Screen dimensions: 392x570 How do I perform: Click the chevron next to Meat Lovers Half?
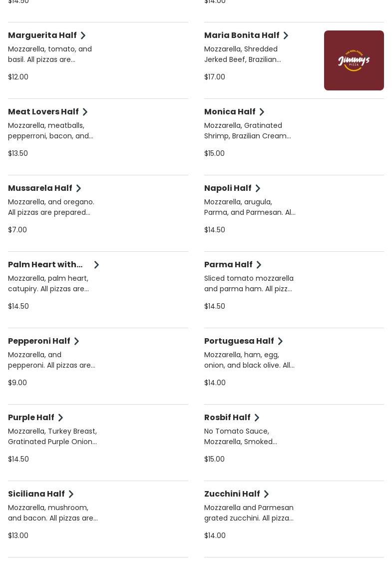coord(85,112)
